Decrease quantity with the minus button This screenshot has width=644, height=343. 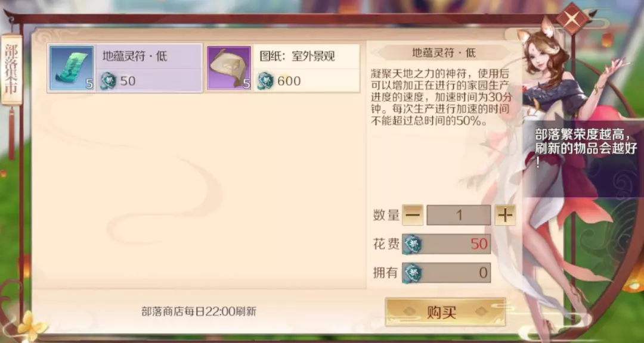(x=413, y=216)
